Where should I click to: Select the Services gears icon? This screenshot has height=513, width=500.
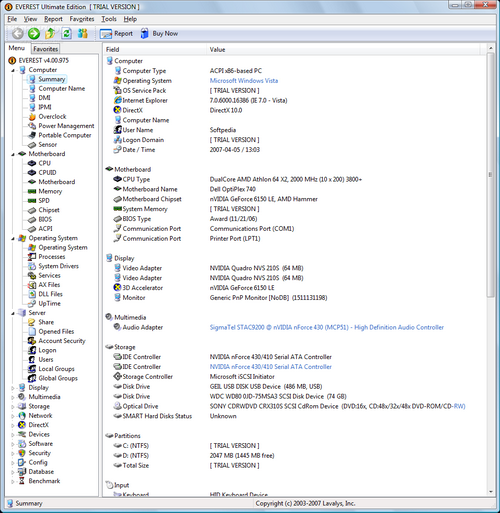tap(32, 275)
